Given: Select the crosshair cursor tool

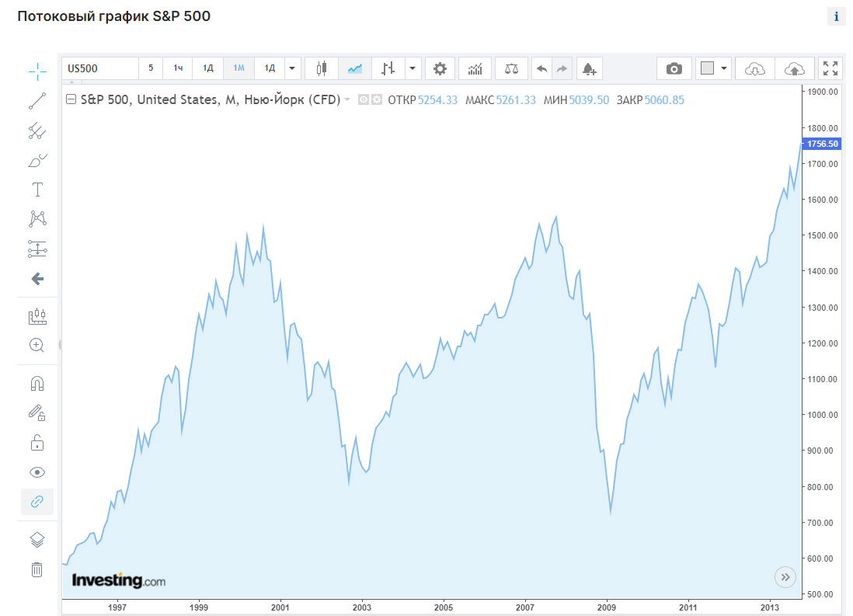Looking at the screenshot, I should 37,71.
